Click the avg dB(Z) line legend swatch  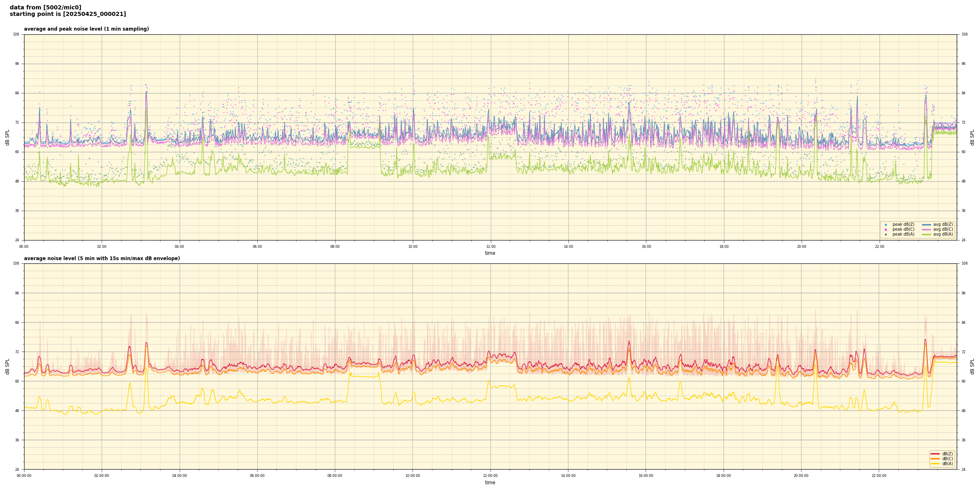pyautogui.click(x=926, y=225)
